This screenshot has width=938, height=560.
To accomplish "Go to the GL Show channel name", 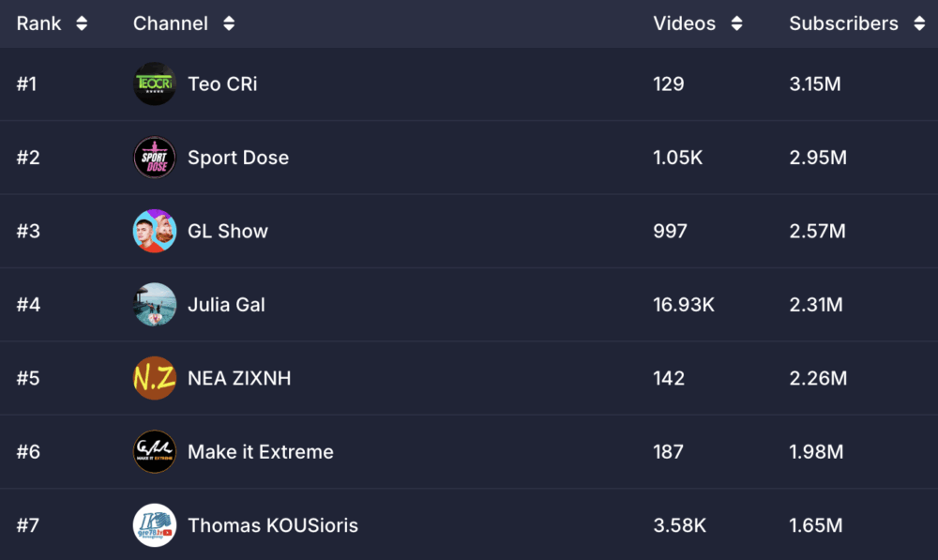I will [228, 231].
